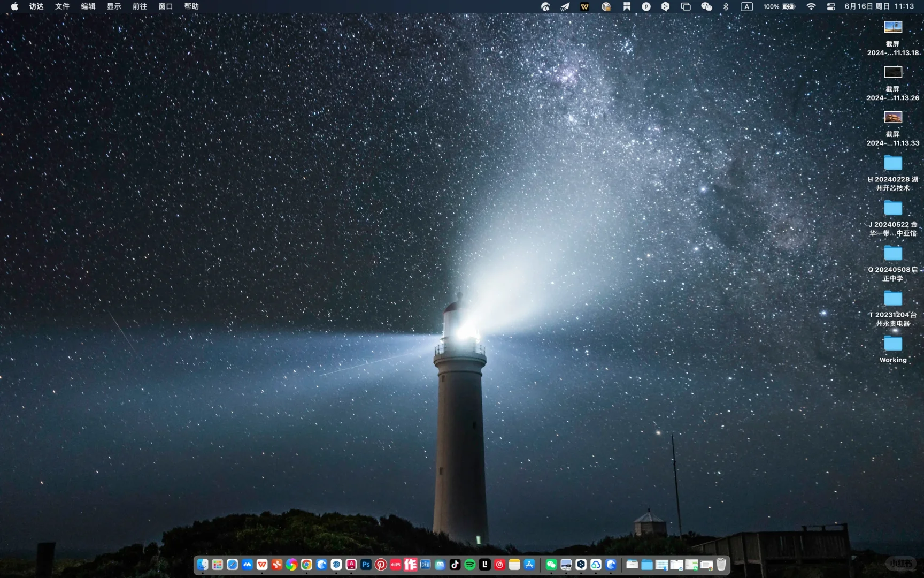Open Preview from the Dock
924x578 pixels.
pyautogui.click(x=566, y=564)
